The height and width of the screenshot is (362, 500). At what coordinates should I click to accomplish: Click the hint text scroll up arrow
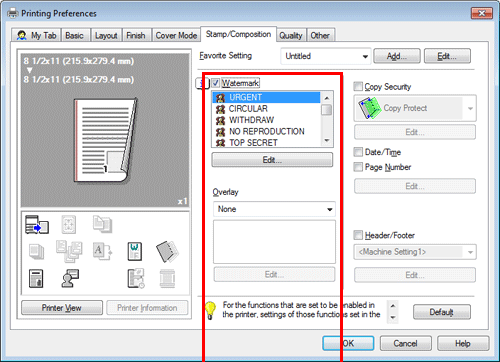pos(393,306)
